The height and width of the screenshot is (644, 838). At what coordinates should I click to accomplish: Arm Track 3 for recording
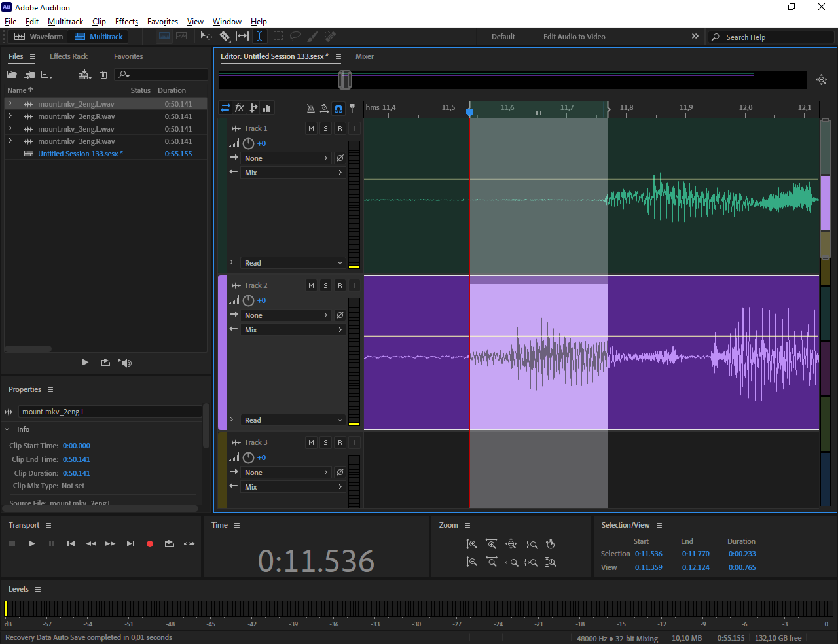click(340, 443)
